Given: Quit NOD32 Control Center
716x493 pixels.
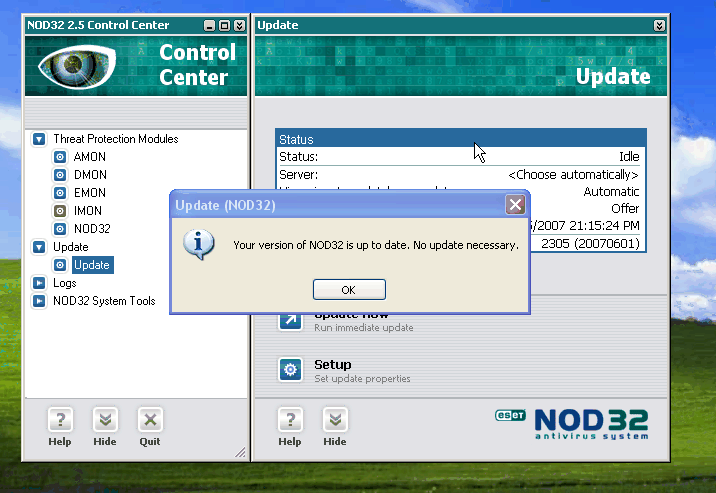Looking at the screenshot, I should (150, 427).
